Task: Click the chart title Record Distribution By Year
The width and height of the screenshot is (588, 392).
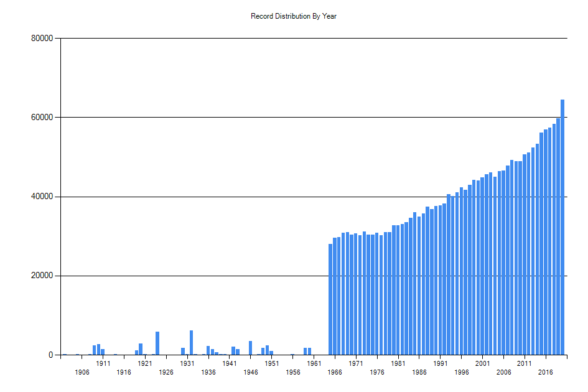Action: tap(294, 16)
